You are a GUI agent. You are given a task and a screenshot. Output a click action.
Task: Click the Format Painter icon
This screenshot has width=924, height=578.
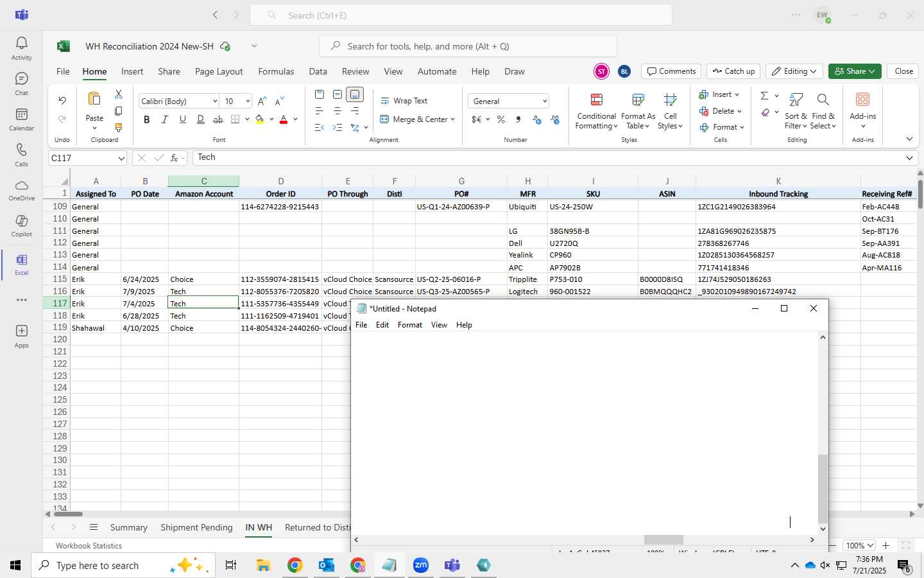[118, 128]
